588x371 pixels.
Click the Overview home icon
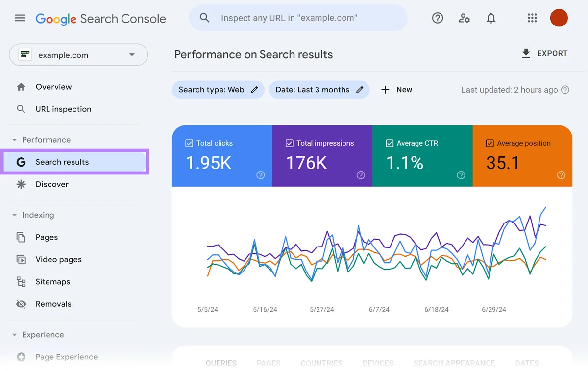pyautogui.click(x=21, y=87)
